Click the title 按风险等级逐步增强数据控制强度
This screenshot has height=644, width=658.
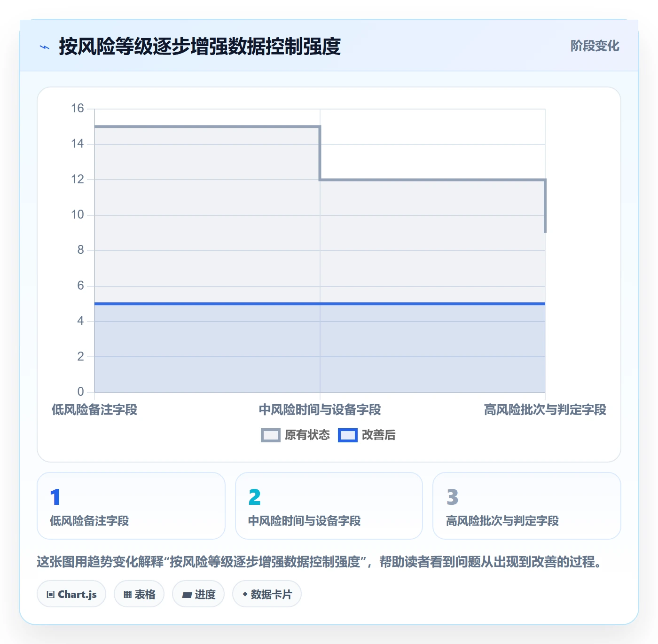coord(200,47)
